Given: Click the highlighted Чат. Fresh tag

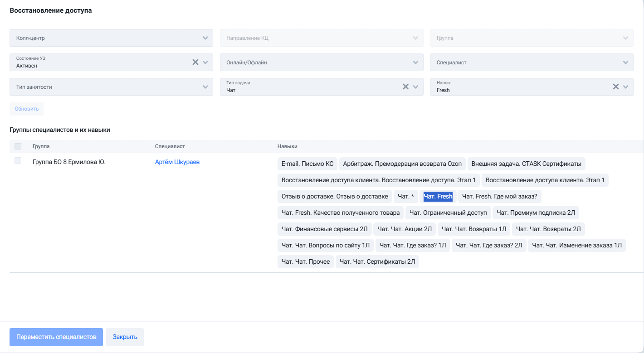Looking at the screenshot, I should pyautogui.click(x=438, y=196).
